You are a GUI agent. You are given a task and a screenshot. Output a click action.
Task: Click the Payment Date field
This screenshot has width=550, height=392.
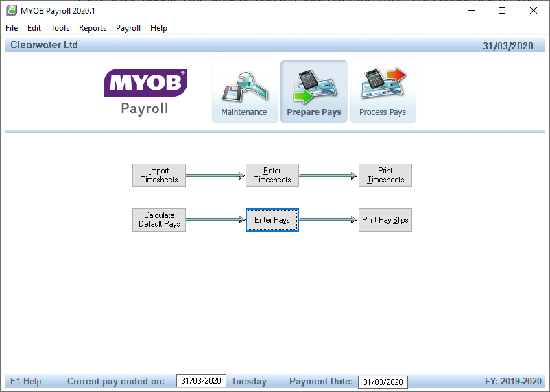coord(383,382)
